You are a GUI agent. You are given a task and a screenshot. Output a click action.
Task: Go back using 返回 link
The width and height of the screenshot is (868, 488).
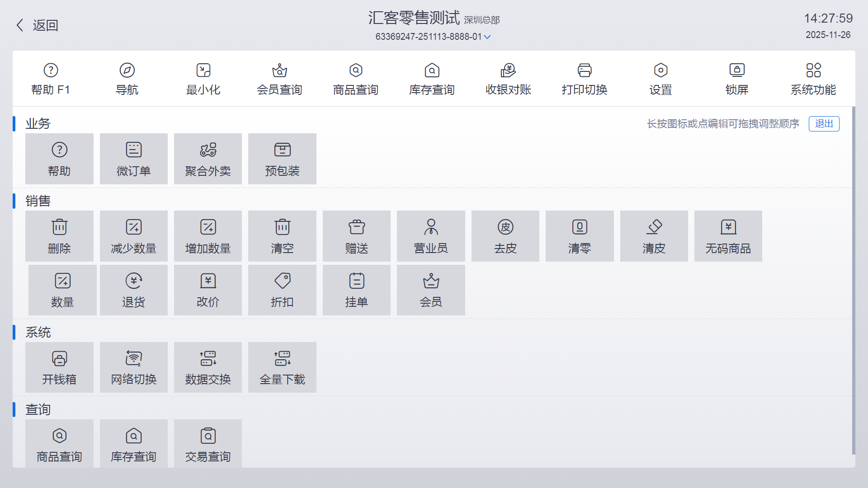point(37,25)
